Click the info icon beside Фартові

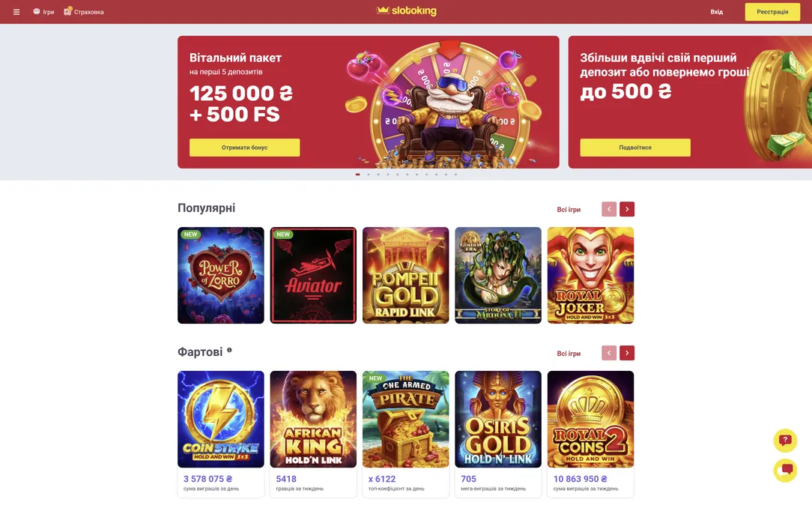[x=229, y=350]
